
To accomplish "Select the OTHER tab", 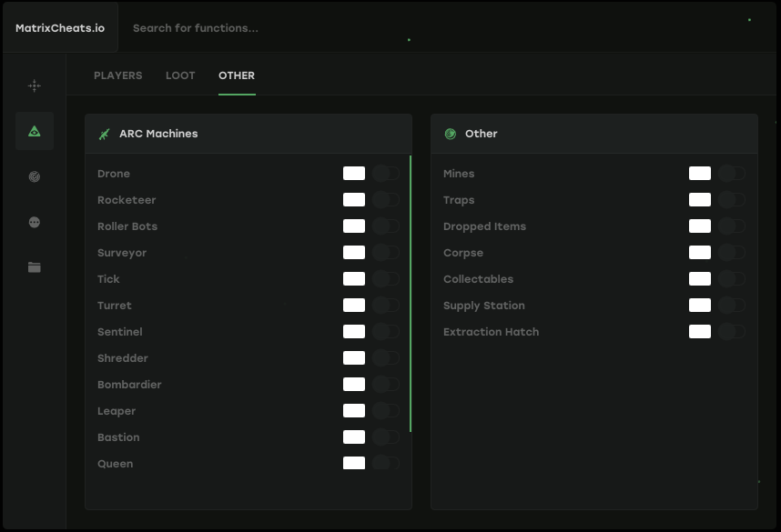I will tap(237, 75).
